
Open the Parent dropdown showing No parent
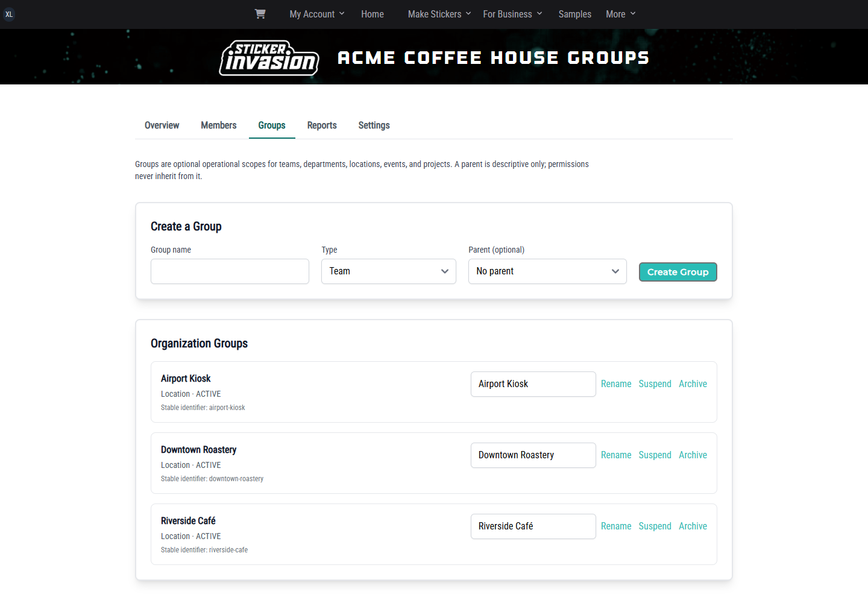click(x=547, y=271)
